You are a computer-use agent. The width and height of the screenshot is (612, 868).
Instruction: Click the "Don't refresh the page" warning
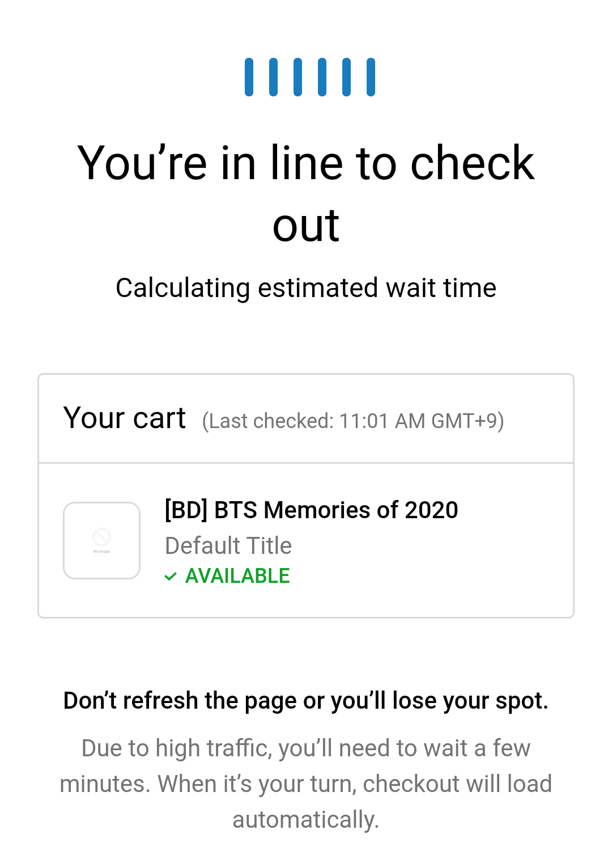[306, 701]
